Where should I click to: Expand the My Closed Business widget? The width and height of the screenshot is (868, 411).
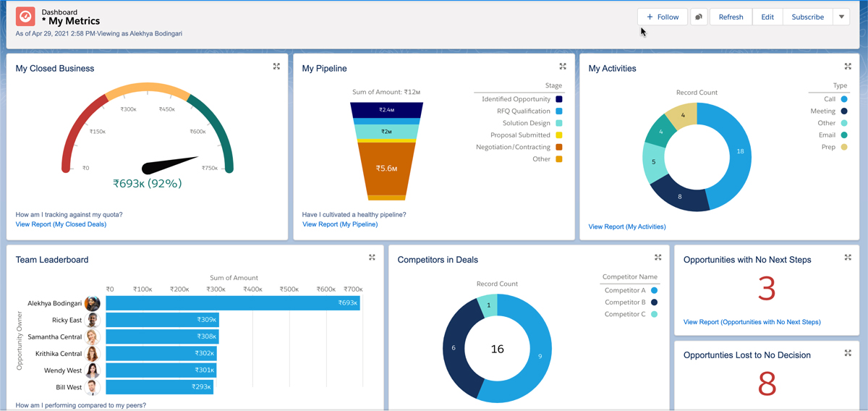276,67
